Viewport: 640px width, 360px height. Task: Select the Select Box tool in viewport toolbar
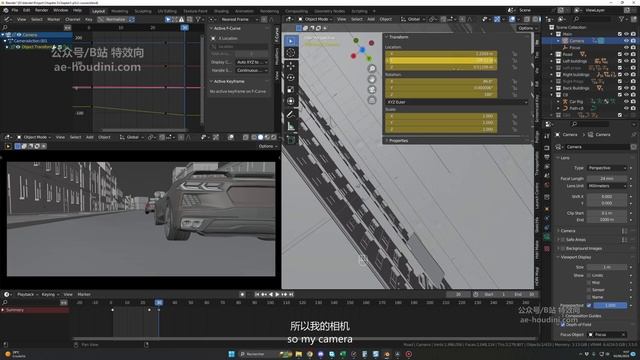tap(291, 41)
